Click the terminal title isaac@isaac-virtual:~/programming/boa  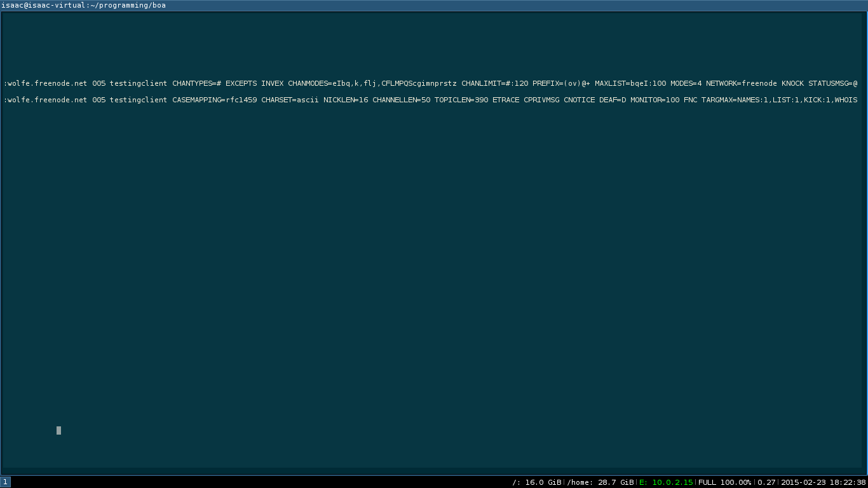click(x=83, y=5)
